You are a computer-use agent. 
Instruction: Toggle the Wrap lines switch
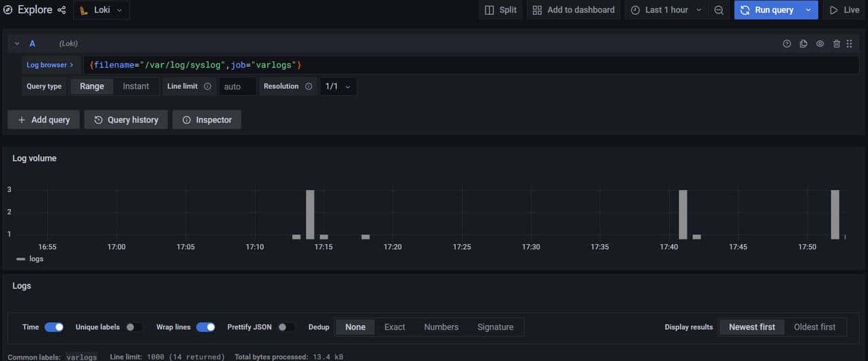205,327
